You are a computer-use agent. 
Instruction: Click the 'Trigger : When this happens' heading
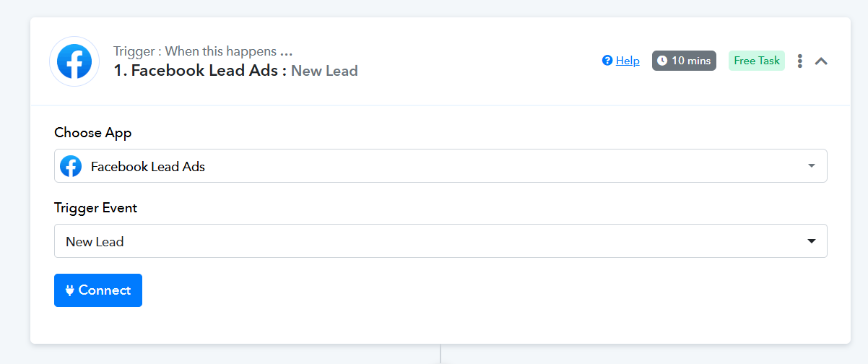(x=202, y=51)
